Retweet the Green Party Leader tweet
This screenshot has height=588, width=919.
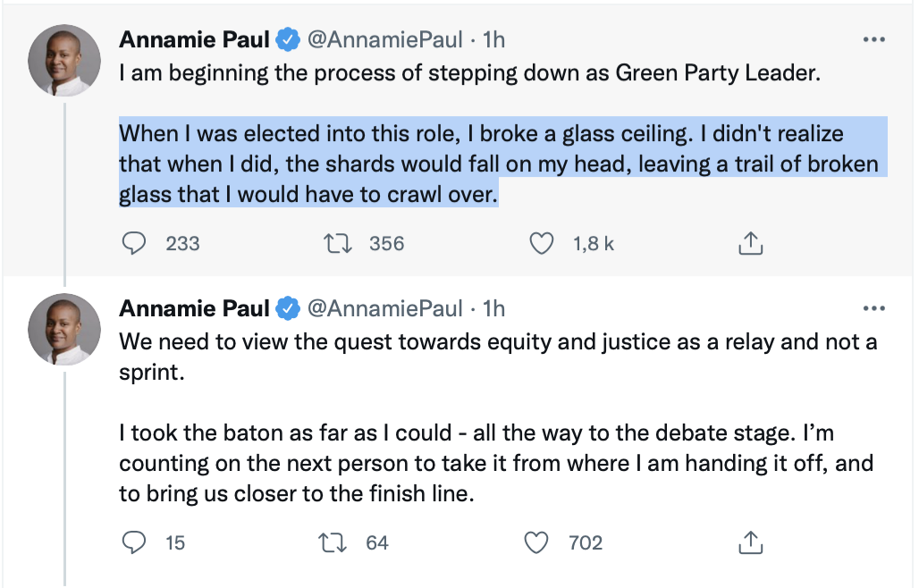pos(338,243)
